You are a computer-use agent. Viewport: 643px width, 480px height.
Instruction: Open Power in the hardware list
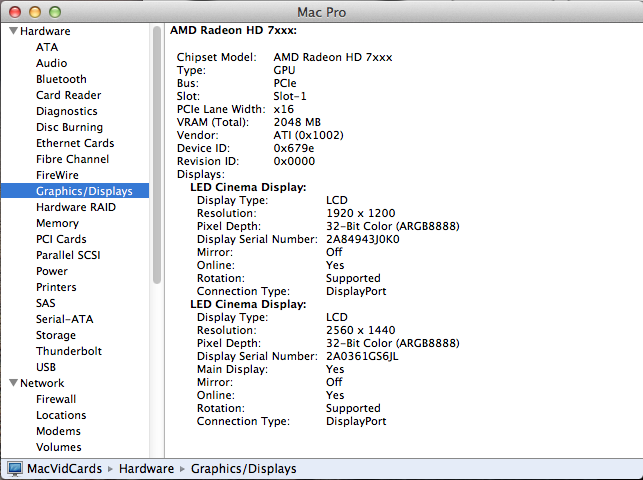(52, 271)
